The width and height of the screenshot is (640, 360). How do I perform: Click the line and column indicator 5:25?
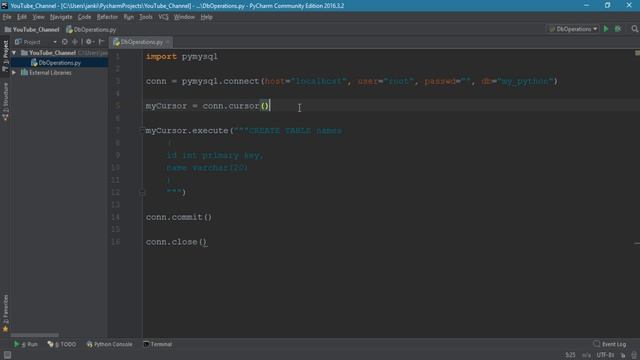coord(570,355)
